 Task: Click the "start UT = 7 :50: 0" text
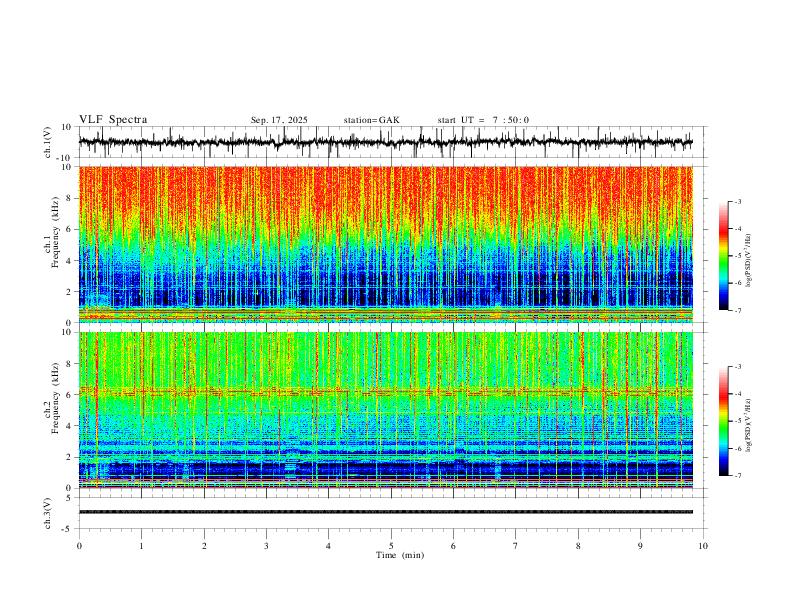coord(483,120)
